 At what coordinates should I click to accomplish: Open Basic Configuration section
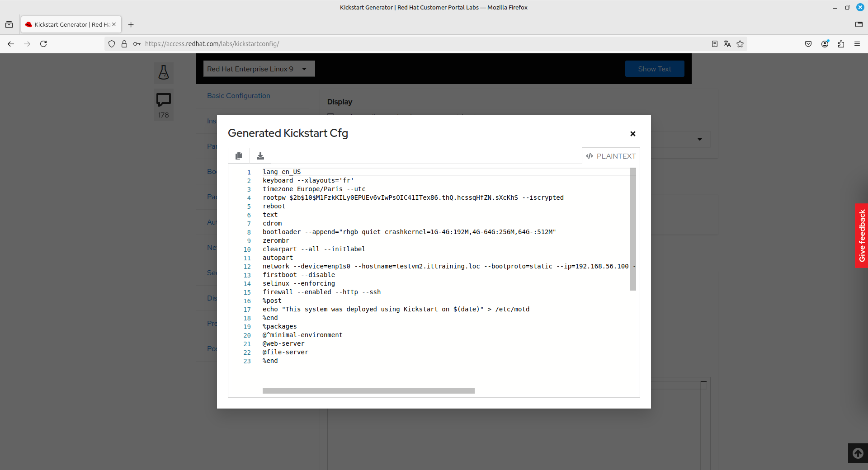(239, 96)
